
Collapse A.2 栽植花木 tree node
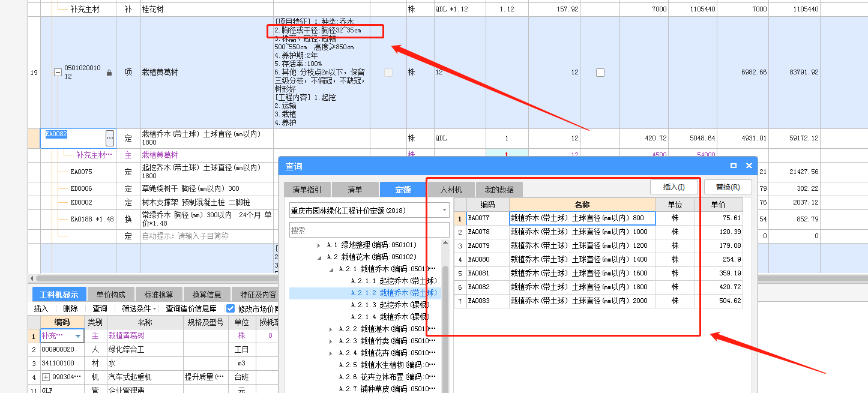(319, 257)
